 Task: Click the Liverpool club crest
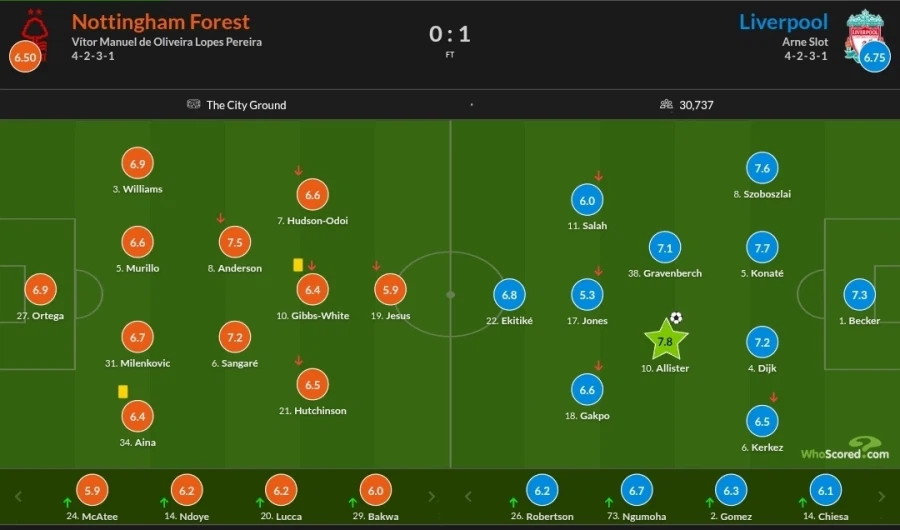click(x=863, y=27)
